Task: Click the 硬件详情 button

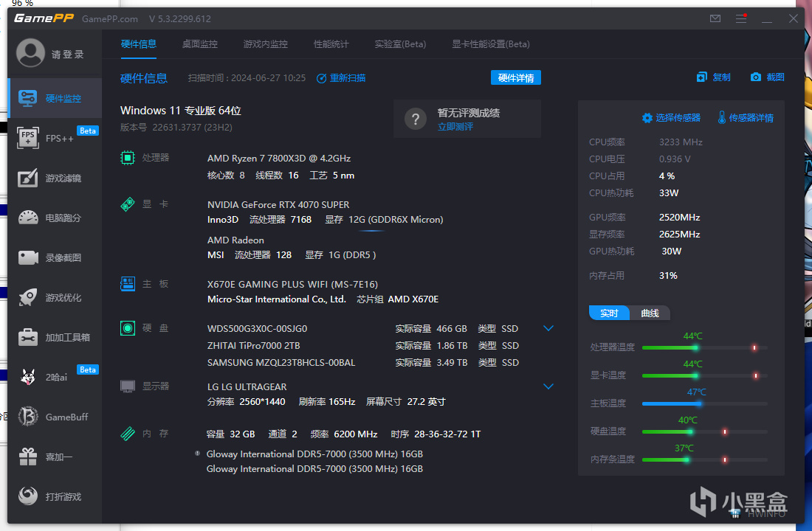Action: (516, 77)
